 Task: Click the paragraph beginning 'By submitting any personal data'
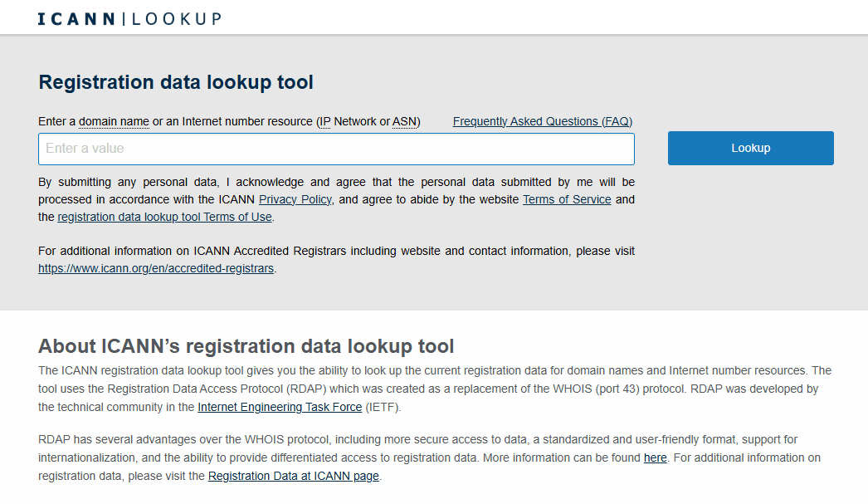[x=336, y=182]
